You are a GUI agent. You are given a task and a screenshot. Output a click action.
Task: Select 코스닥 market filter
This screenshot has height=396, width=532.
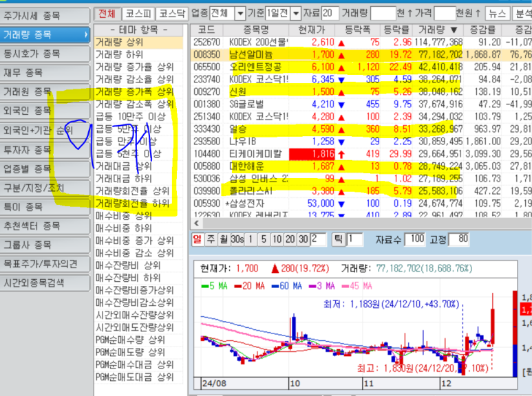[172, 14]
